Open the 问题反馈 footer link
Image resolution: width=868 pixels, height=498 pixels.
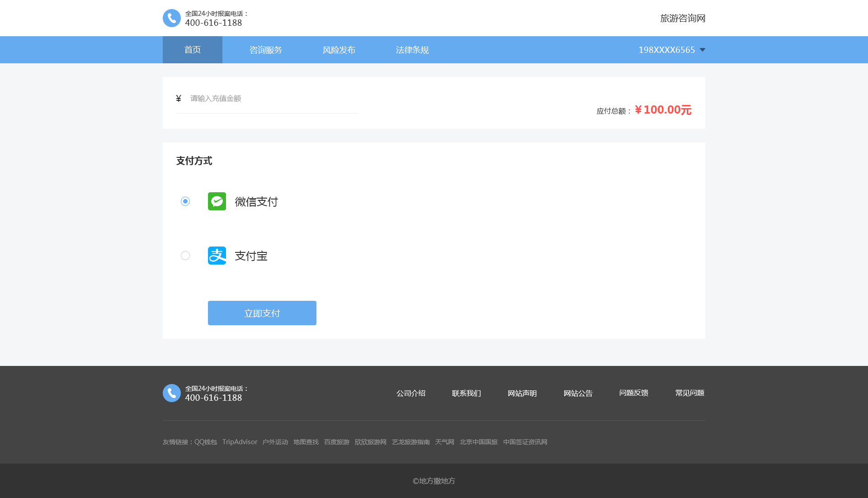(x=634, y=393)
